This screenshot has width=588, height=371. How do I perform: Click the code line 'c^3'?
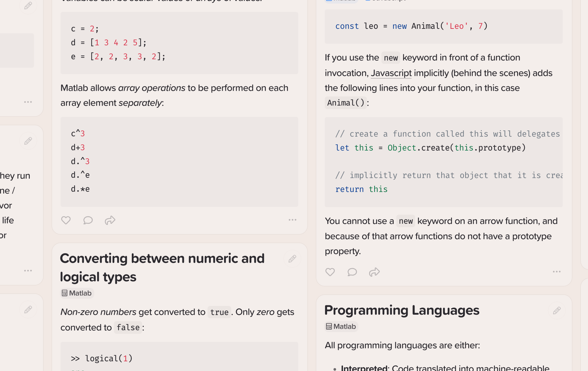(x=78, y=133)
